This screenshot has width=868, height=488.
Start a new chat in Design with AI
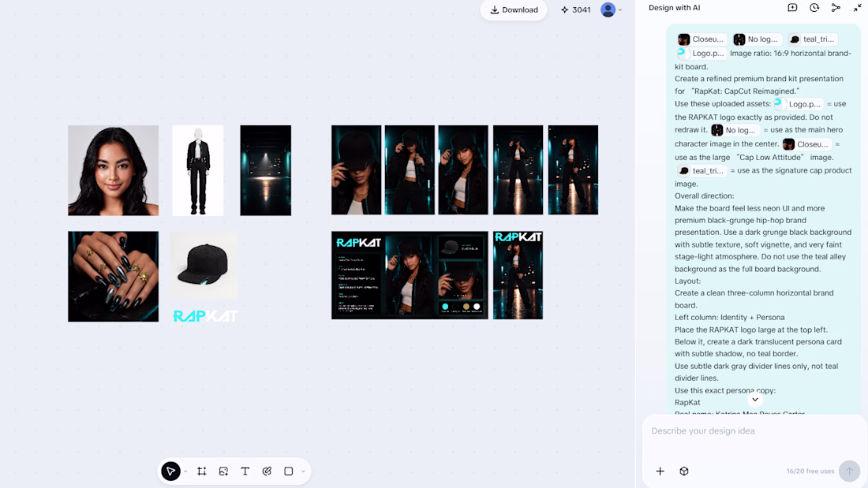(x=792, y=8)
